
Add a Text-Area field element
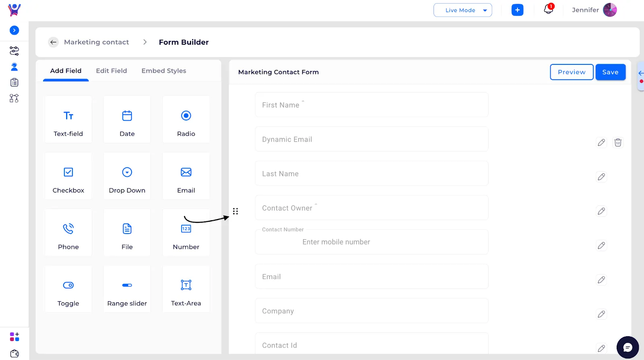pyautogui.click(x=186, y=289)
